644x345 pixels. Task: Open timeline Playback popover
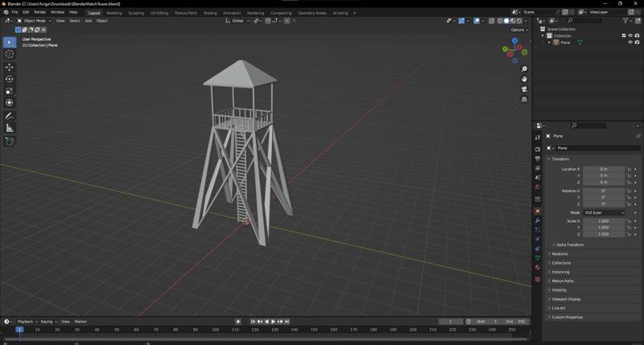(x=27, y=322)
